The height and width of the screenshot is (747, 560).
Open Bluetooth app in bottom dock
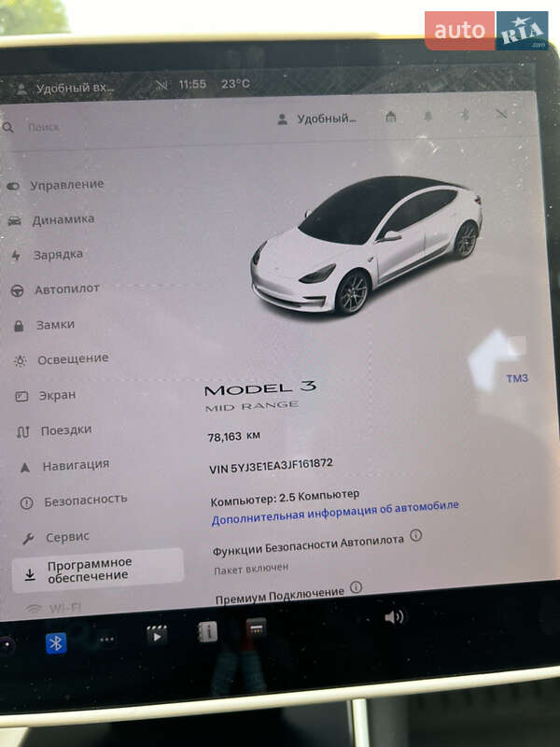click(x=56, y=643)
